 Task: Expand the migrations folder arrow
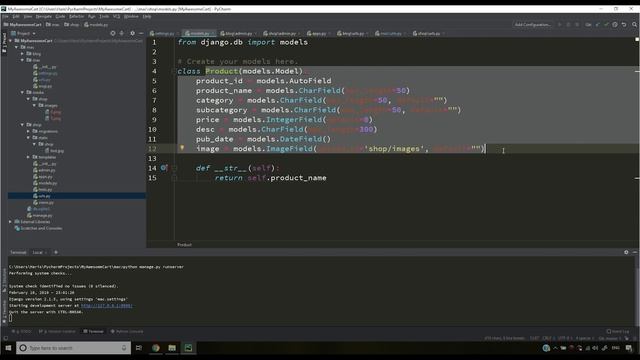click(28, 131)
